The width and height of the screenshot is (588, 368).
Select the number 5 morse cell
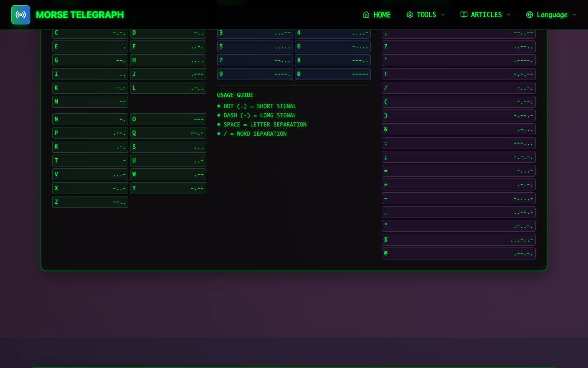(x=255, y=46)
